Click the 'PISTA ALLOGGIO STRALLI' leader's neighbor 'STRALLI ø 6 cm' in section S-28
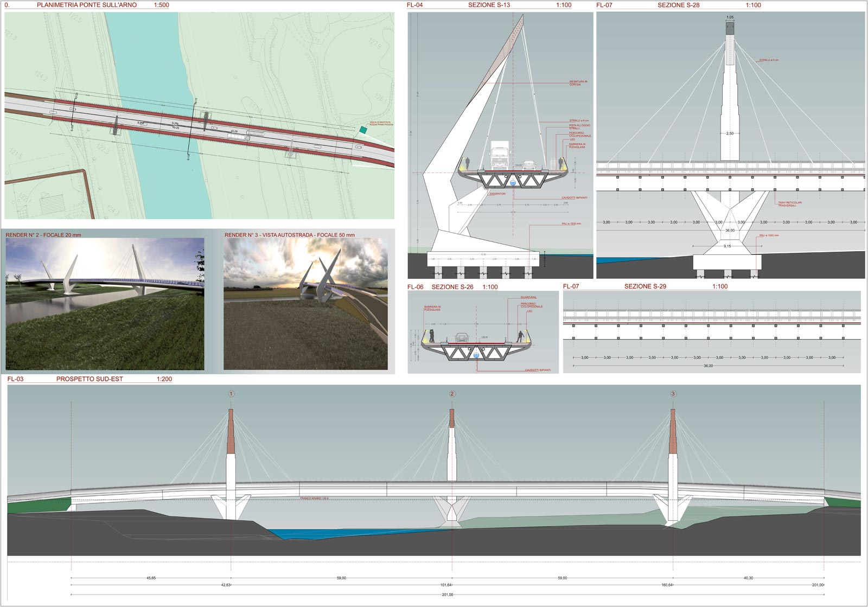 pyautogui.click(x=769, y=60)
